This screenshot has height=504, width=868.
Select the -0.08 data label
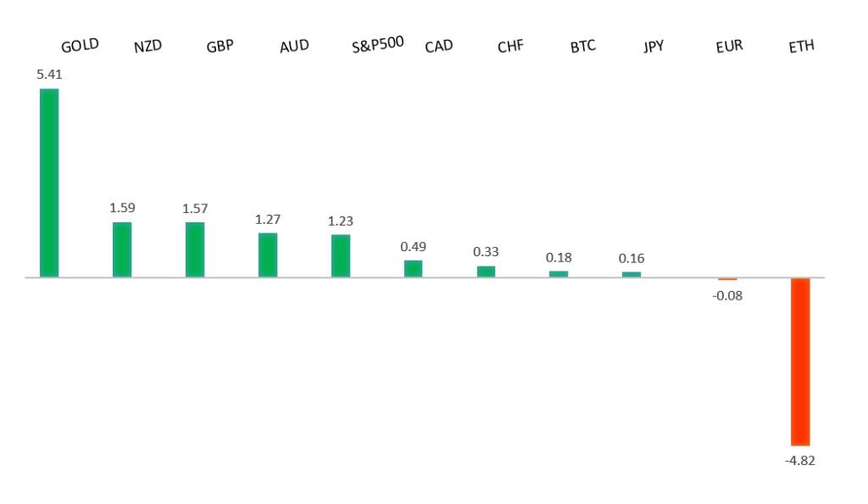pos(727,295)
